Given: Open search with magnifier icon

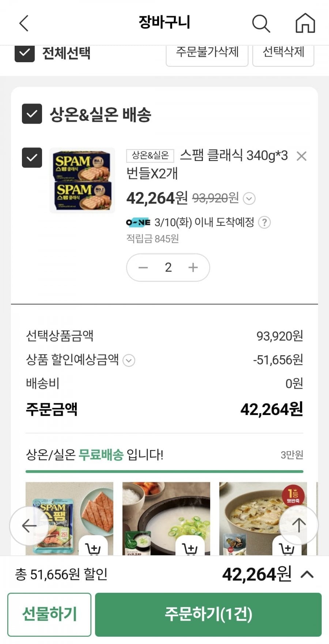Looking at the screenshot, I should point(261,23).
